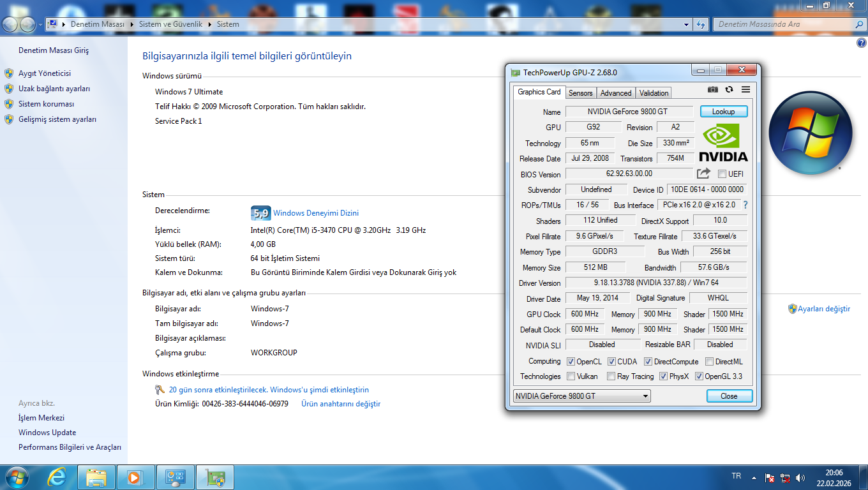Toggle the DirectCompute checkbox
This screenshot has height=490, width=868.
click(648, 361)
